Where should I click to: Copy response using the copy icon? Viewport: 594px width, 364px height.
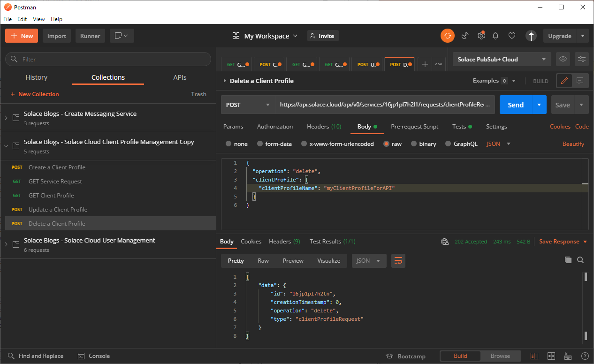pos(568,260)
